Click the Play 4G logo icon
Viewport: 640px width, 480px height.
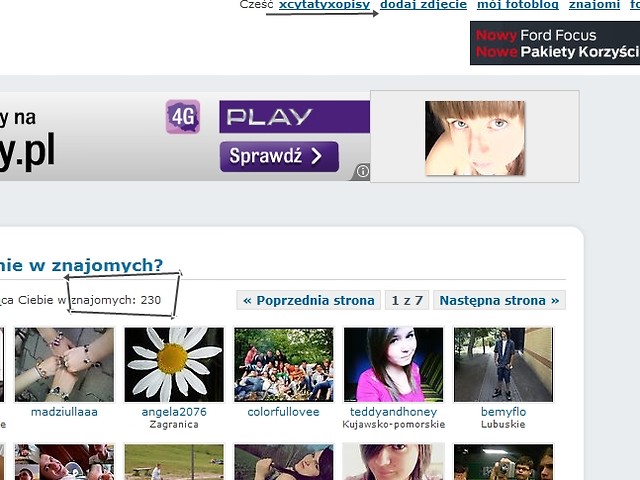(x=183, y=117)
